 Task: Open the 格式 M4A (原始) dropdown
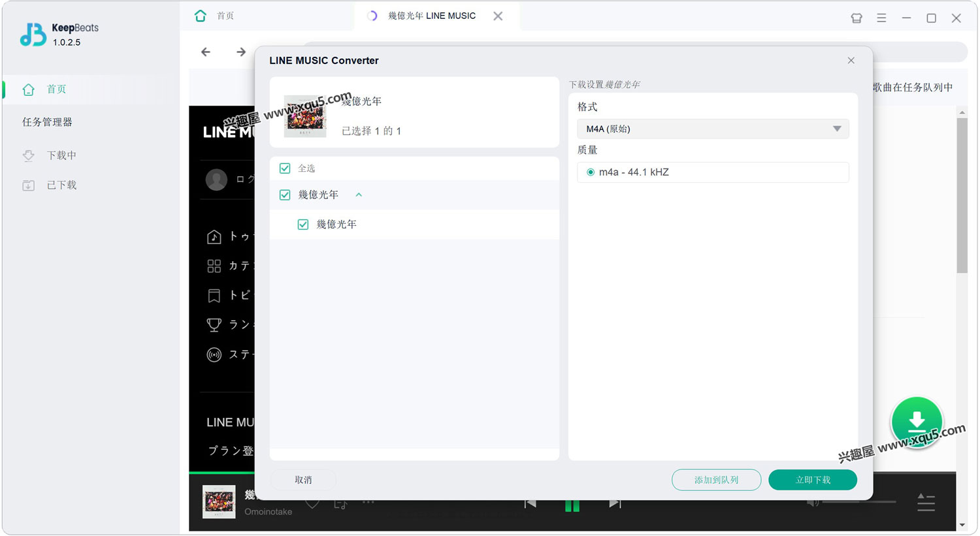click(713, 129)
